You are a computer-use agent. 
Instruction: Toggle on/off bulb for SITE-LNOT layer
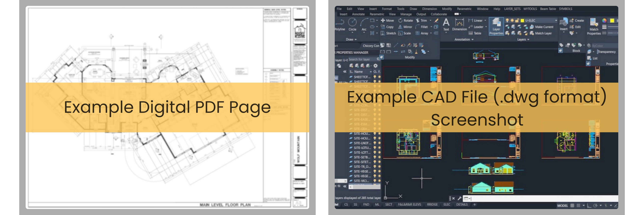(x=375, y=143)
